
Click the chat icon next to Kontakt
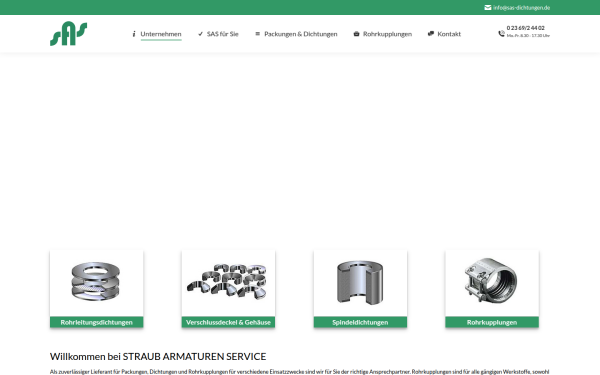[x=431, y=34]
